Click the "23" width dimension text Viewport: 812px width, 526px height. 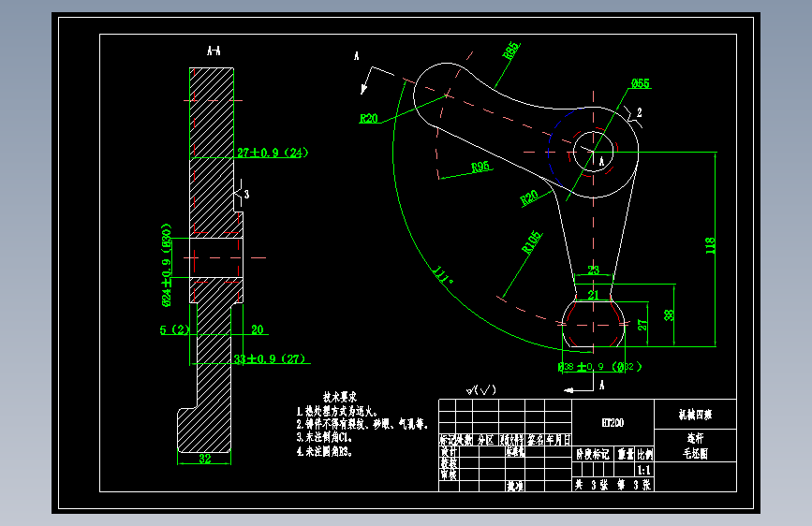pos(594,270)
